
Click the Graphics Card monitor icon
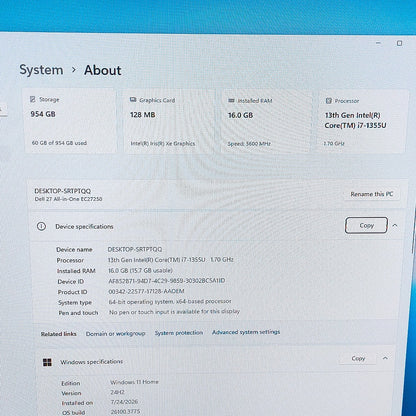(x=133, y=100)
